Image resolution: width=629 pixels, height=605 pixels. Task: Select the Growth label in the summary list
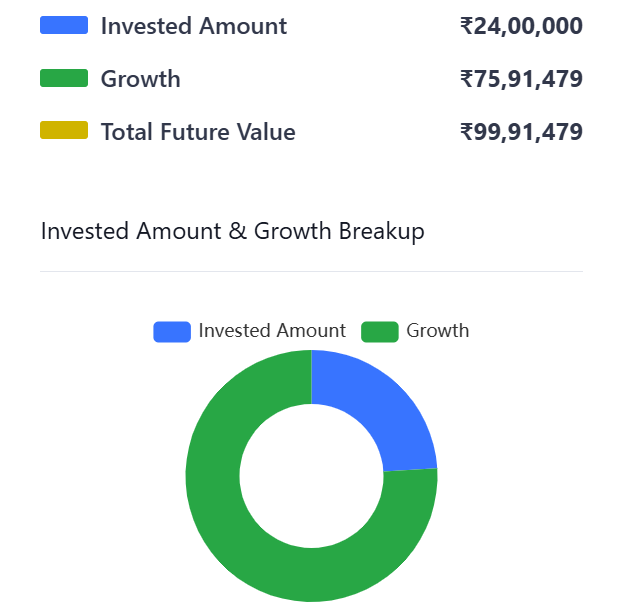(x=140, y=79)
